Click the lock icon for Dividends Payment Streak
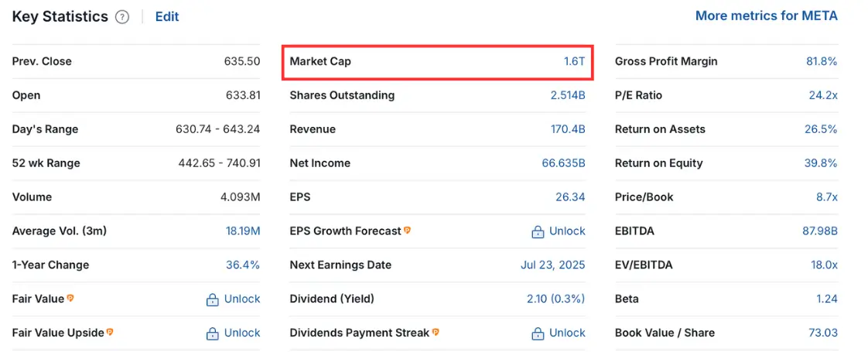 pos(537,333)
